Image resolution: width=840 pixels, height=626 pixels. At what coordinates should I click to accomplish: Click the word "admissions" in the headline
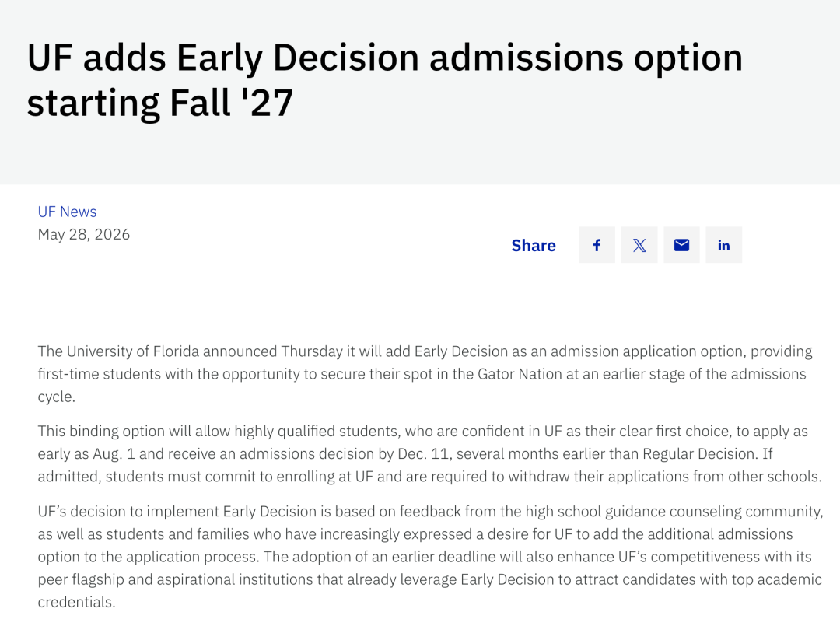tap(527, 58)
